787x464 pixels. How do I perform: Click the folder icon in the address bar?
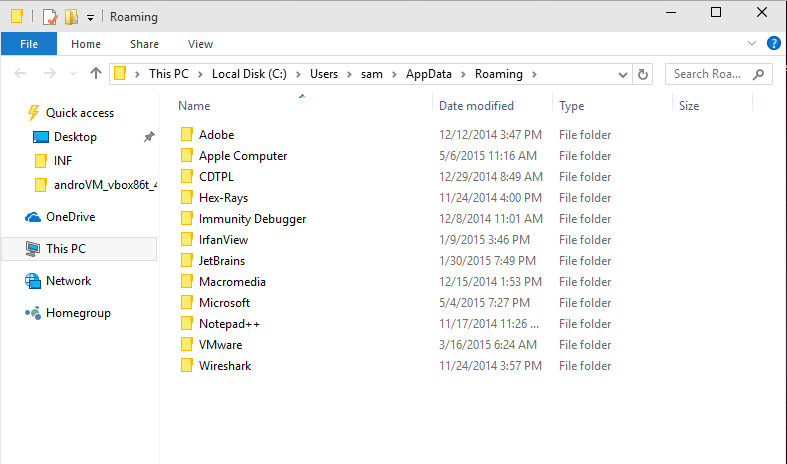120,74
